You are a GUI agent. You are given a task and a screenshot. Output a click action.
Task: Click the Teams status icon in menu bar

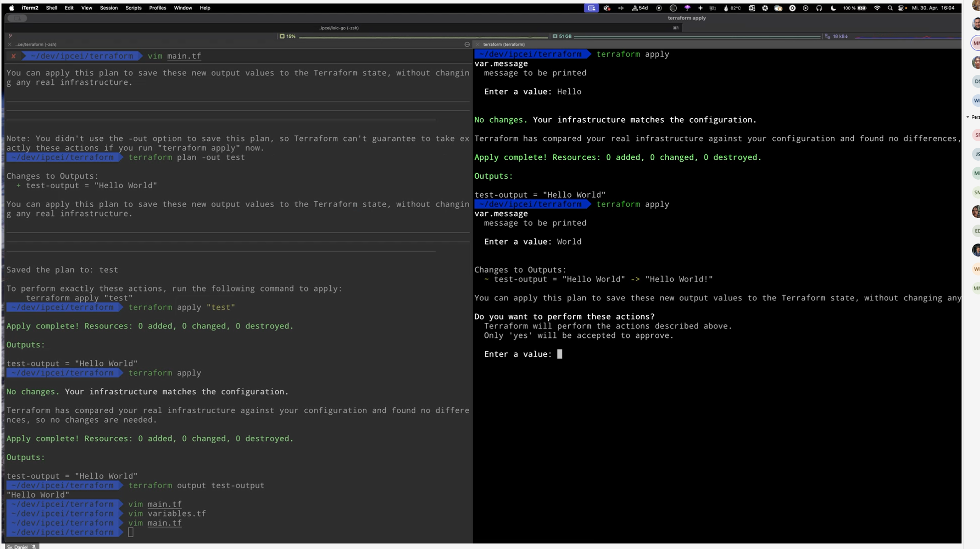[x=607, y=8]
